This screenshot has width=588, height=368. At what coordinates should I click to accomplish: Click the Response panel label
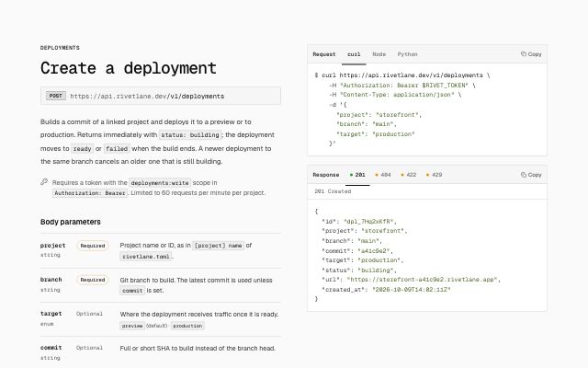click(x=326, y=175)
